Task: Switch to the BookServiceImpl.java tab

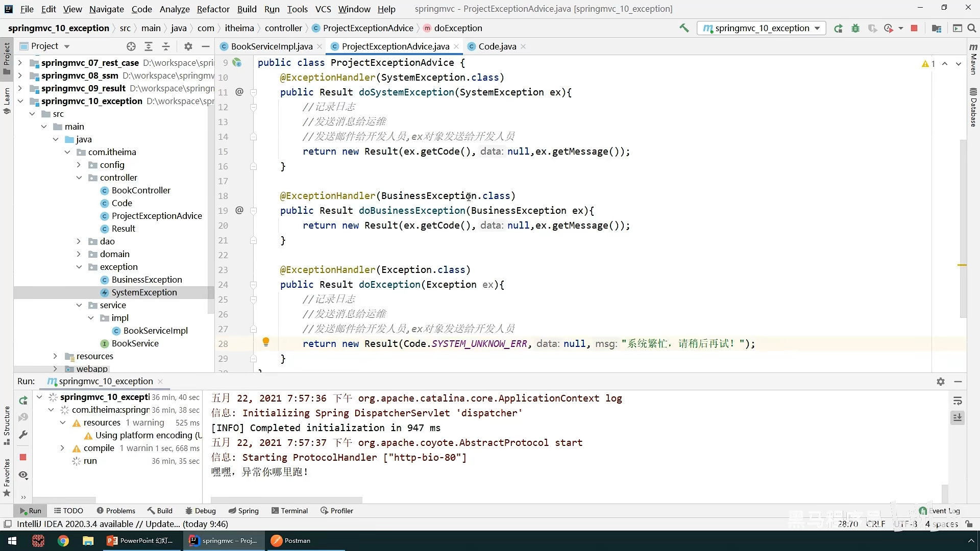Action: (x=271, y=46)
